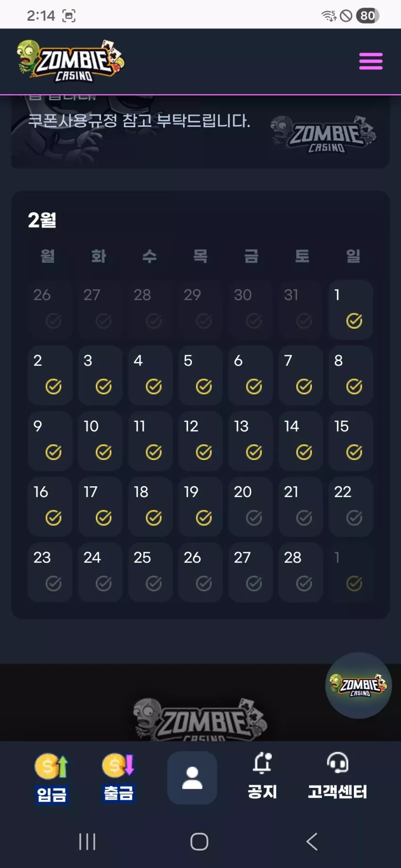Select calendar day 1 of February
The height and width of the screenshot is (868, 401).
(351, 310)
